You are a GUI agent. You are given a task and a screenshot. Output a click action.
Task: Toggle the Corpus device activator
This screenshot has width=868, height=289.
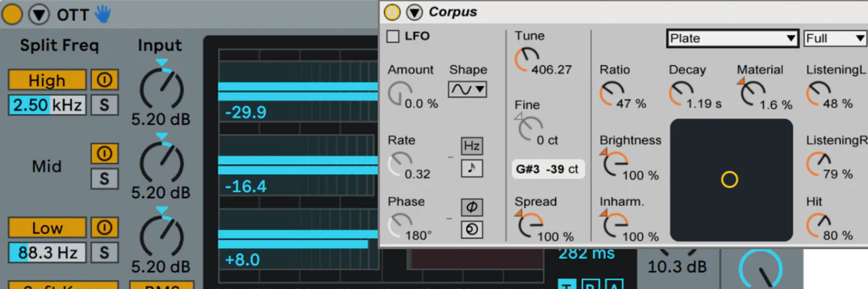coord(392,12)
